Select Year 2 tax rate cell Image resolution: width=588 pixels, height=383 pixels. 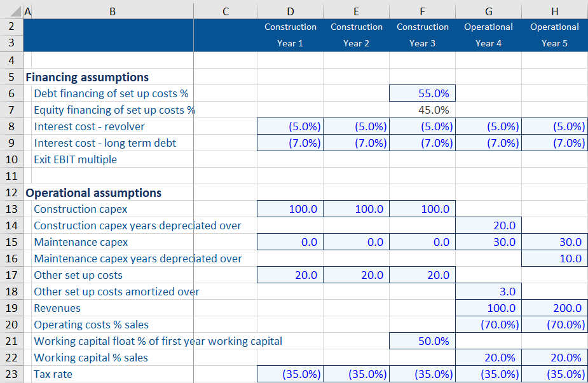356,374
